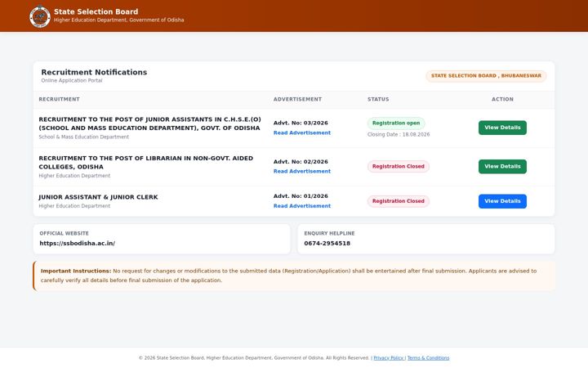This screenshot has height=368, width=588.
Task: Open the Terms & Conditions footer link
Action: [x=428, y=358]
